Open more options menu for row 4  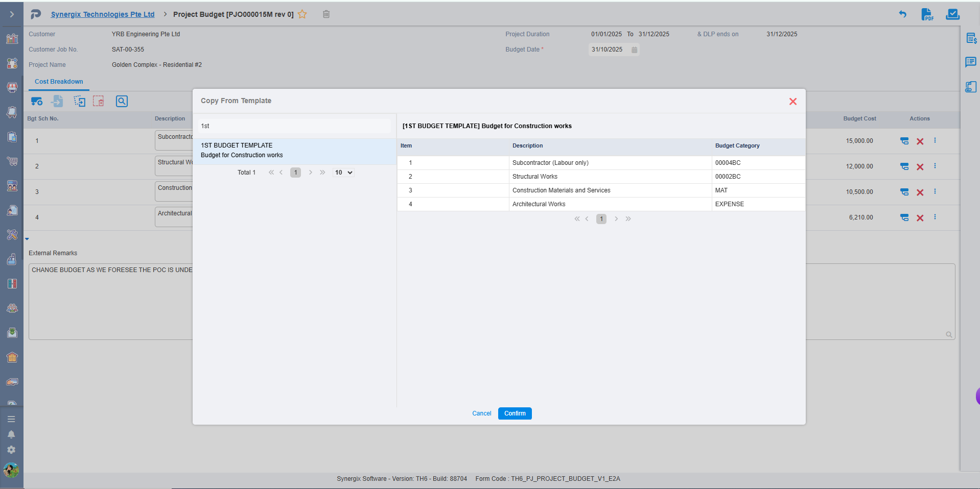click(x=935, y=217)
